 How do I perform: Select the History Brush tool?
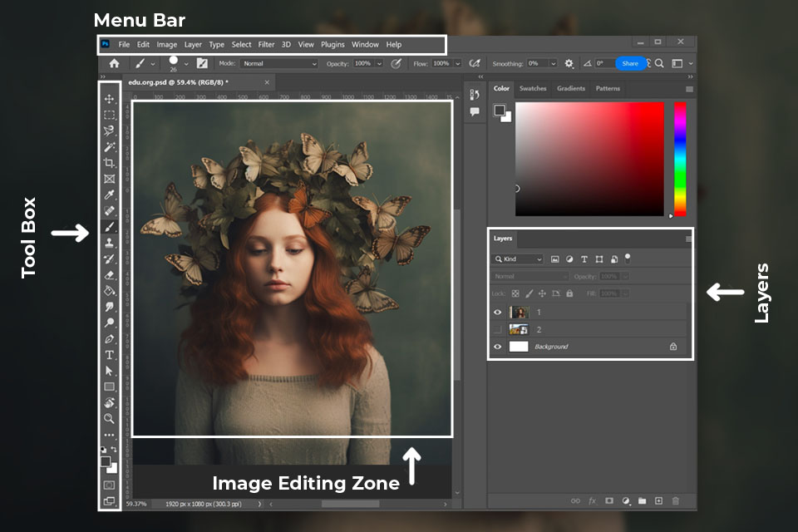point(109,259)
